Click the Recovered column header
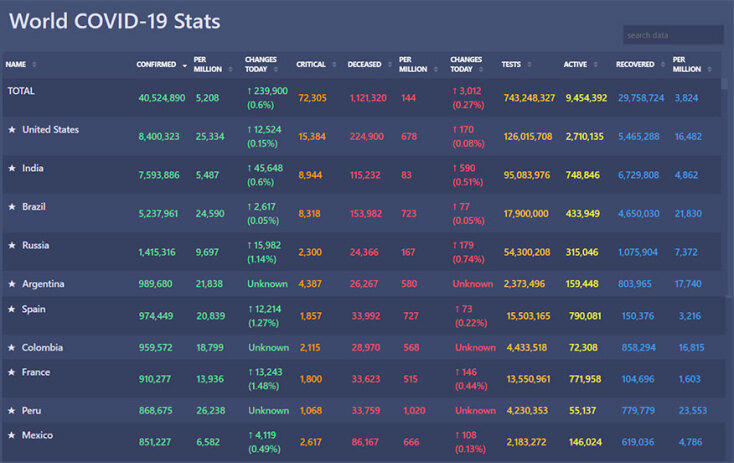The height and width of the screenshot is (463, 734). (x=635, y=65)
